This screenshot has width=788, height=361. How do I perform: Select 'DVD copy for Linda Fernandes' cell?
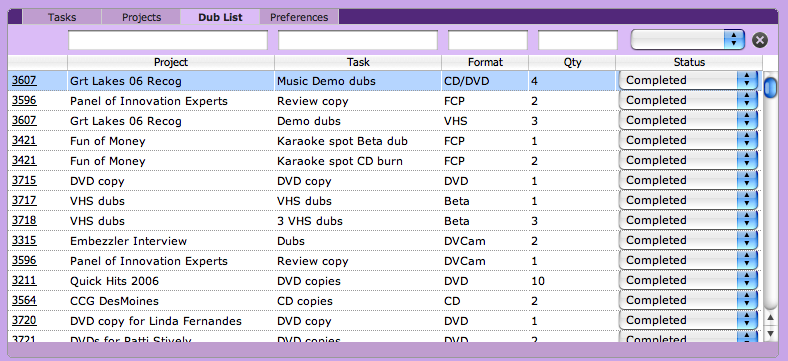171,321
